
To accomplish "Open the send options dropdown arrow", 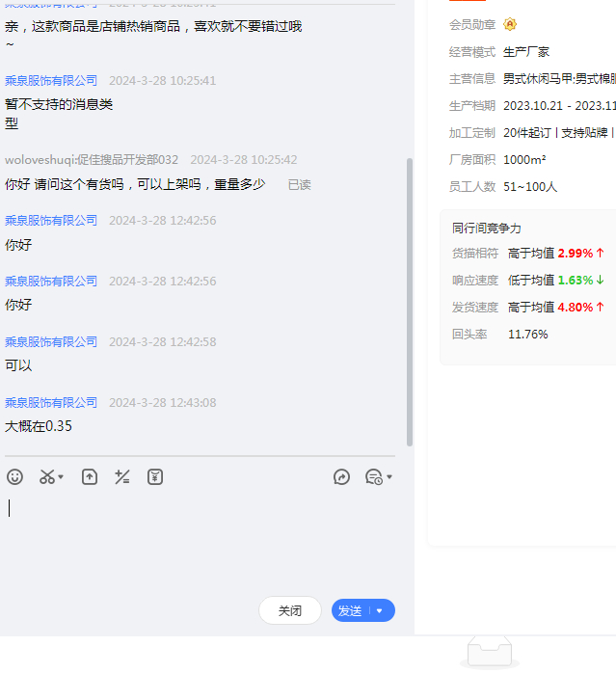I will 379,610.
